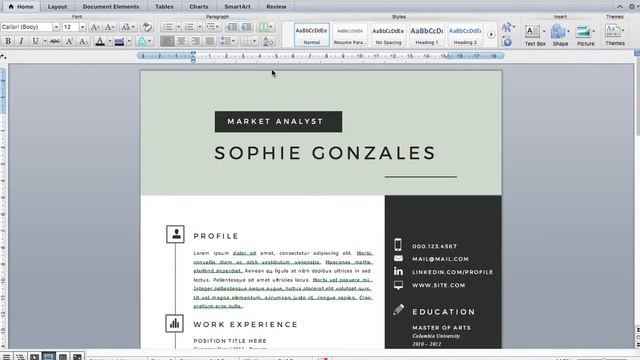
Task: Open font color dropdown arrow
Action: click(x=109, y=41)
